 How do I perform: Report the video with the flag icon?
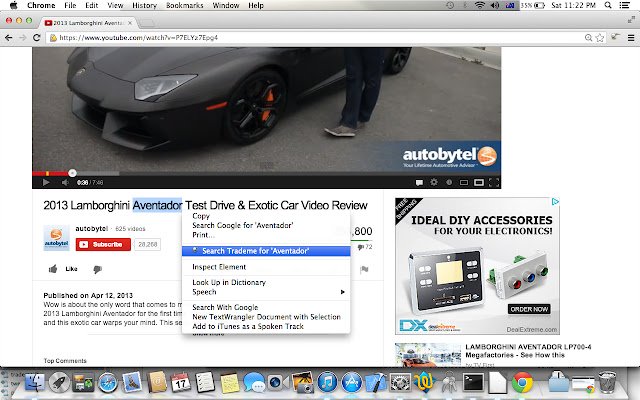[364, 269]
